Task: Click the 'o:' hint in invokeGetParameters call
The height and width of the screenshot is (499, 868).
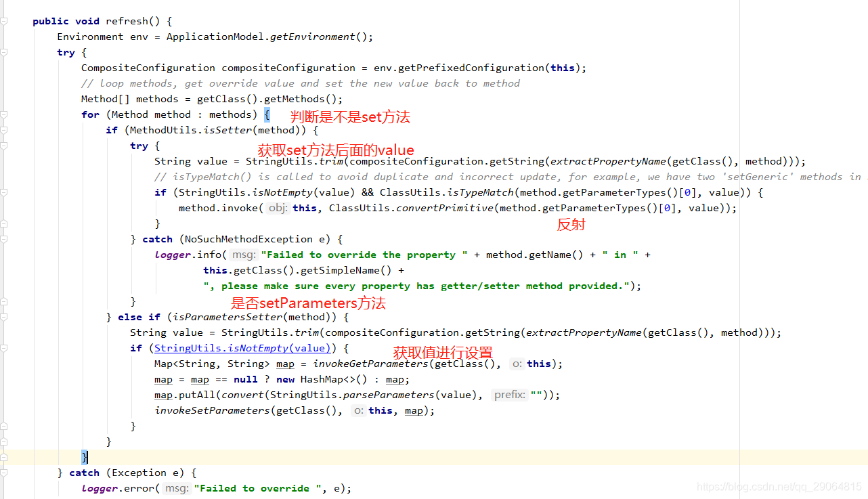Action: click(x=517, y=364)
